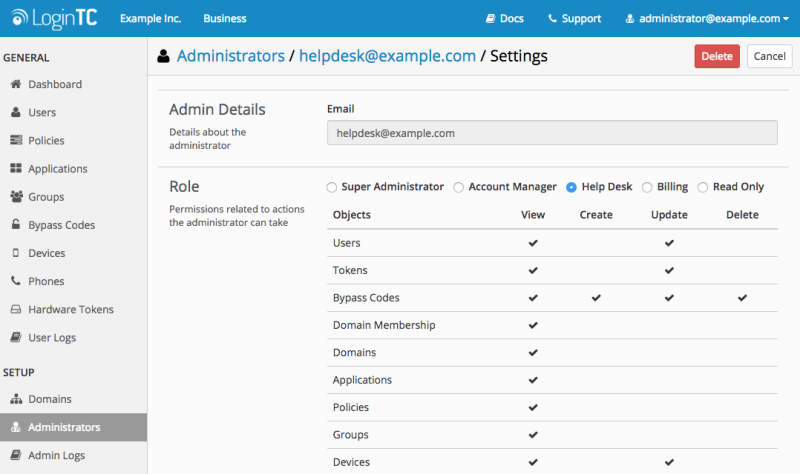
Task: Open Hardware Tokens via its drive icon
Action: [x=16, y=309]
